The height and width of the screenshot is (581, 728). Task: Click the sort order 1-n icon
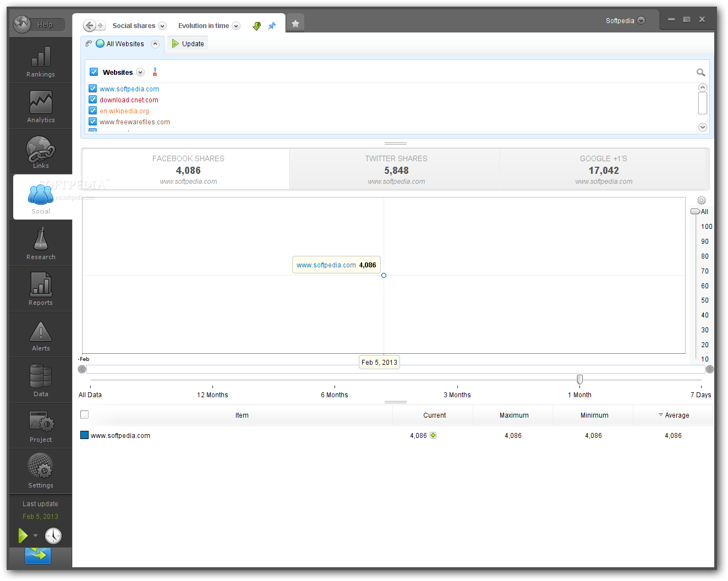click(155, 72)
